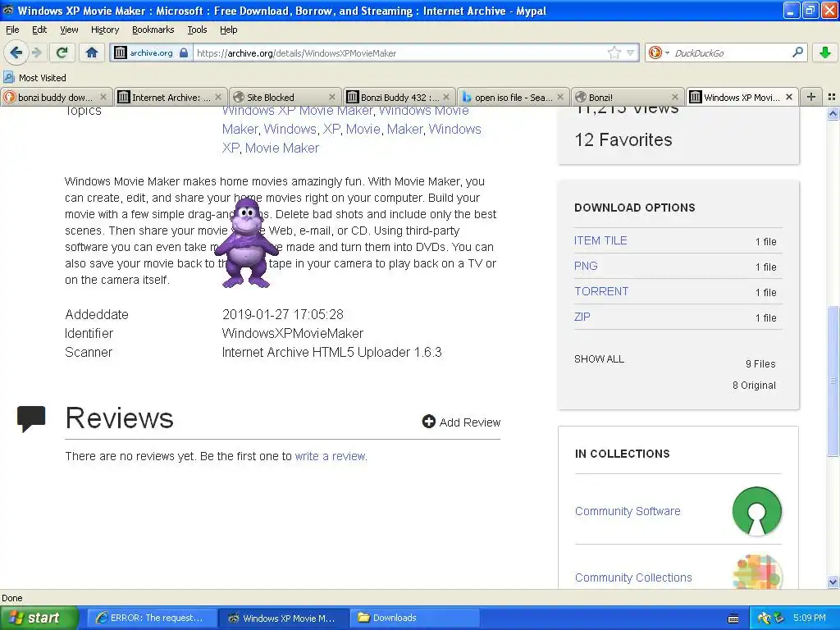Switch to the ERROR: The request taskbar window
The image size is (840, 630).
pos(152,618)
